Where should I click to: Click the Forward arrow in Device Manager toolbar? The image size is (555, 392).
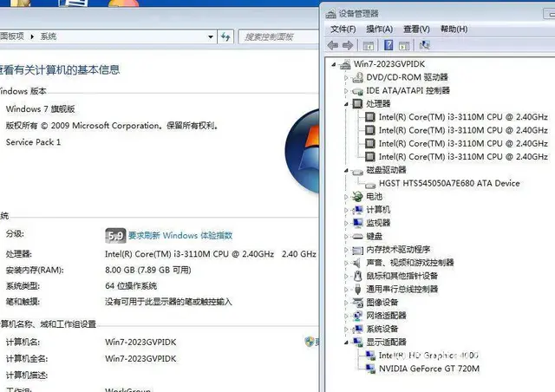pyautogui.click(x=348, y=45)
